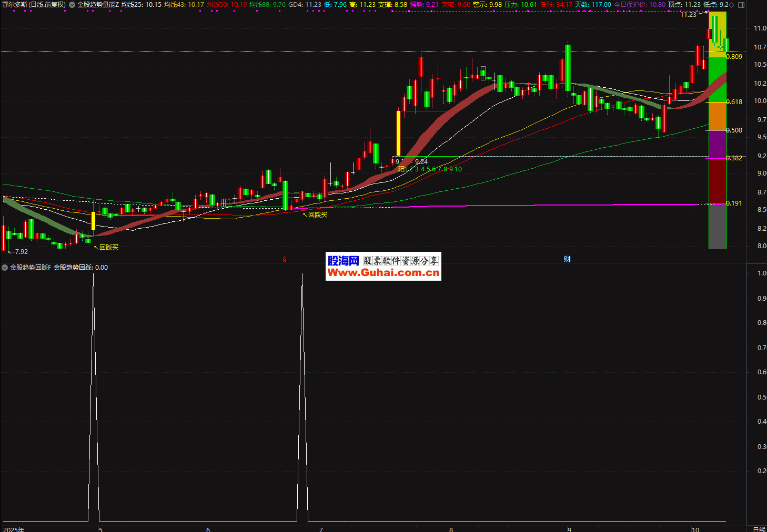The image size is (767, 532).
Task: Click the diamond icon beside 低点 value
Action: coord(732,5)
